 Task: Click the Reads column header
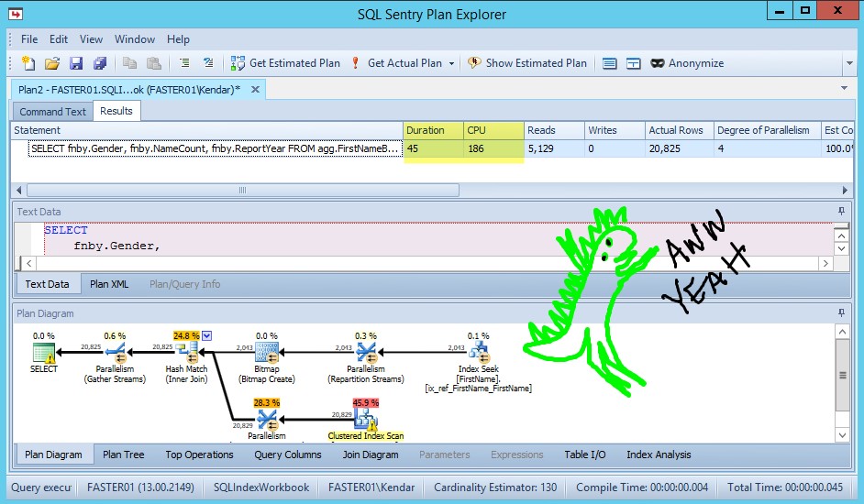coord(554,130)
